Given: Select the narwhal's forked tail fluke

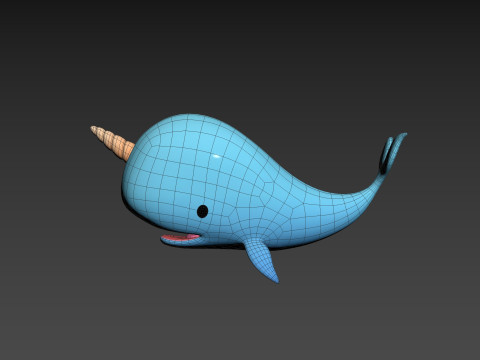Looking at the screenshot, I should [x=392, y=153].
